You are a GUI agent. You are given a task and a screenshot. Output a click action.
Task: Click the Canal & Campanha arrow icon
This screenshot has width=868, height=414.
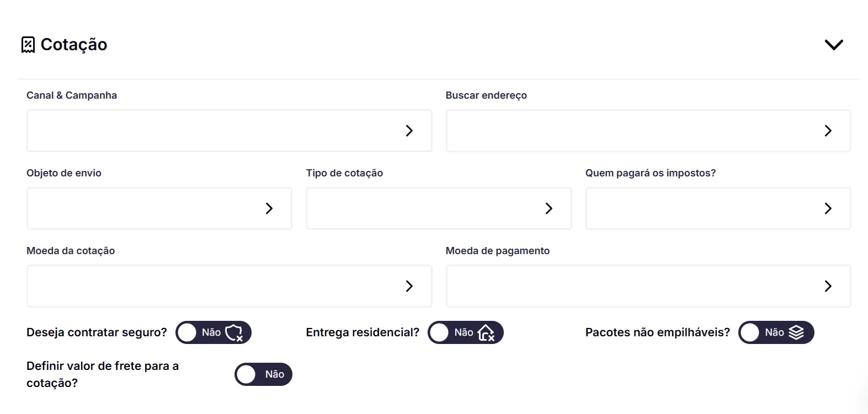409,131
